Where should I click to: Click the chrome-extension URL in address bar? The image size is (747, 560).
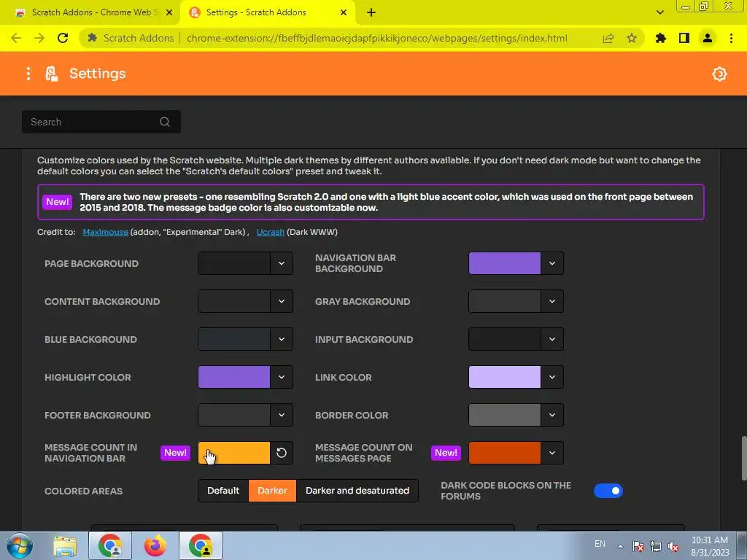(377, 38)
